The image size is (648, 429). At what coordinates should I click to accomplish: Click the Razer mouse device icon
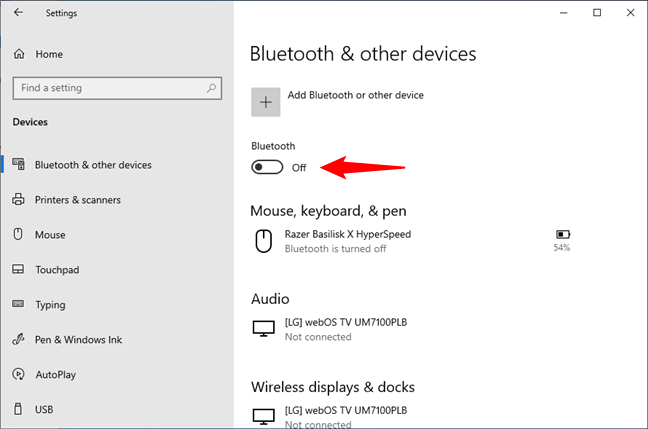(x=263, y=241)
